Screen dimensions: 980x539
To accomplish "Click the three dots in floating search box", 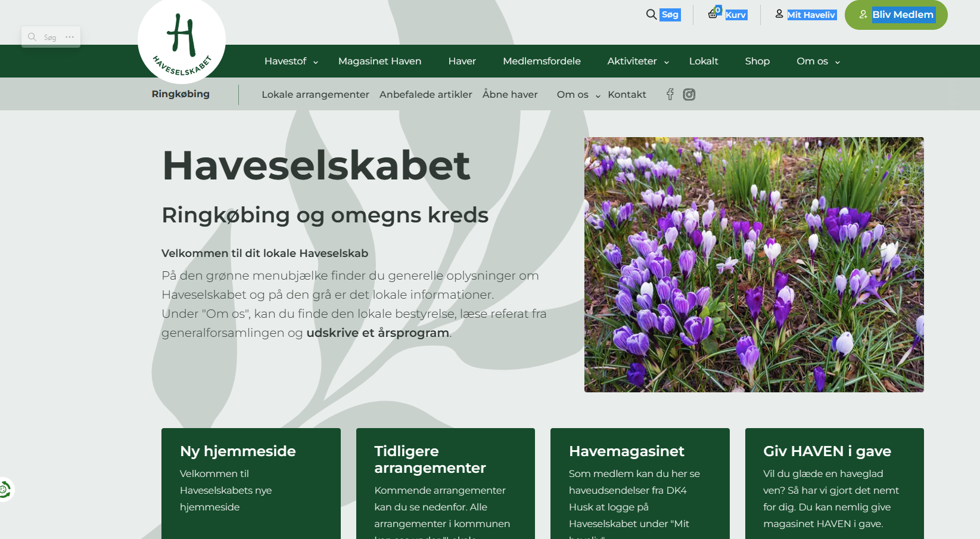I will (x=70, y=37).
